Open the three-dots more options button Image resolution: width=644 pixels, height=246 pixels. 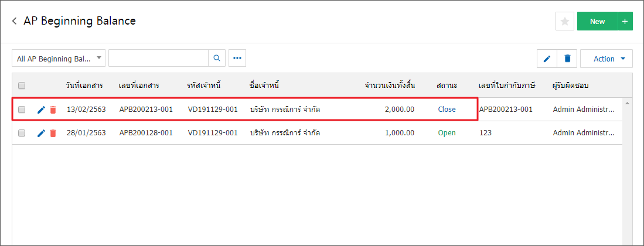point(237,59)
